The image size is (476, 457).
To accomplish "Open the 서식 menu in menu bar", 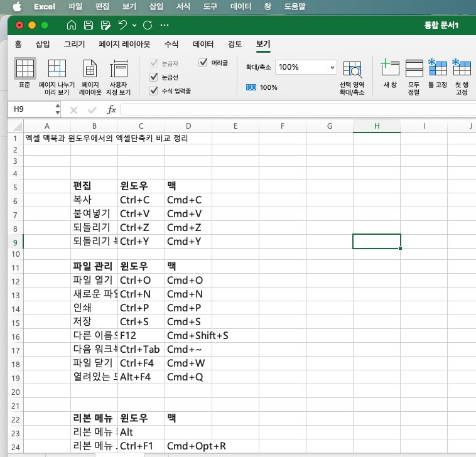I will coord(183,7).
